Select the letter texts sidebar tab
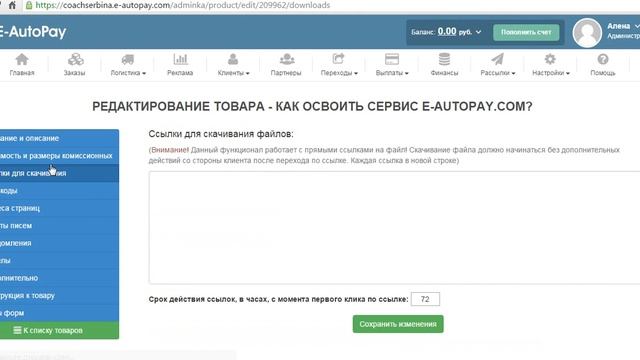The image size is (640, 360). pos(59,226)
